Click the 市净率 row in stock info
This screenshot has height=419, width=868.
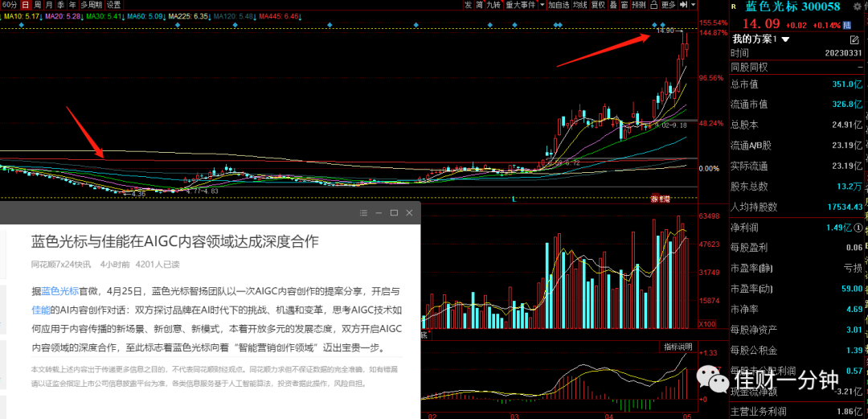pos(796,310)
